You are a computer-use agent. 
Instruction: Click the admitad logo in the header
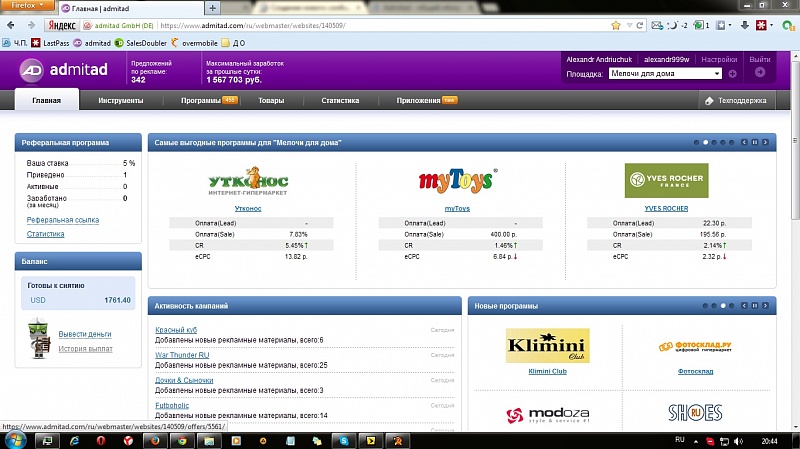(60, 71)
